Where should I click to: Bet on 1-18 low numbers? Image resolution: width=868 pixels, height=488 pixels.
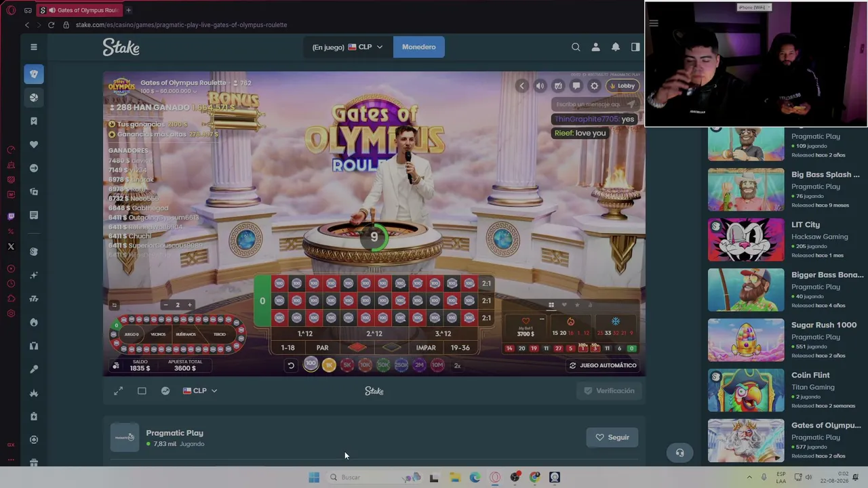point(288,348)
